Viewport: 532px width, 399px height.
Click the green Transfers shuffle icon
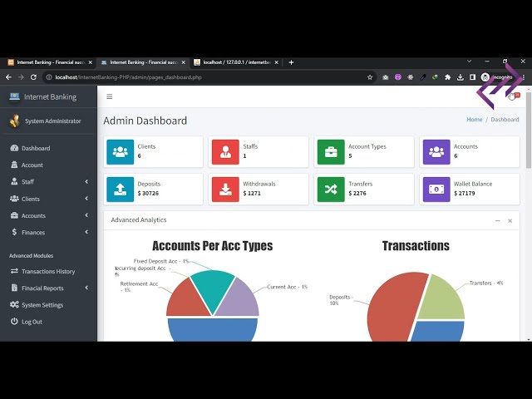tap(331, 190)
